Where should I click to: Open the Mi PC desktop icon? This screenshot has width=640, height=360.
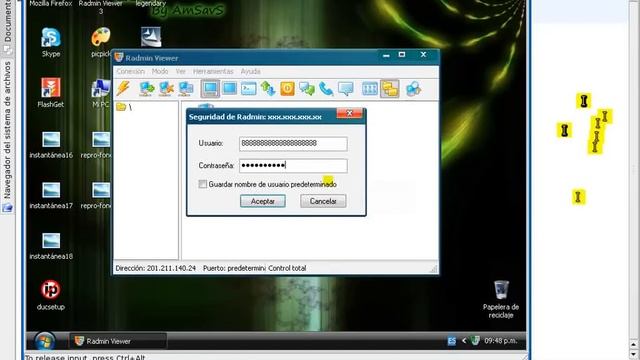101,93
